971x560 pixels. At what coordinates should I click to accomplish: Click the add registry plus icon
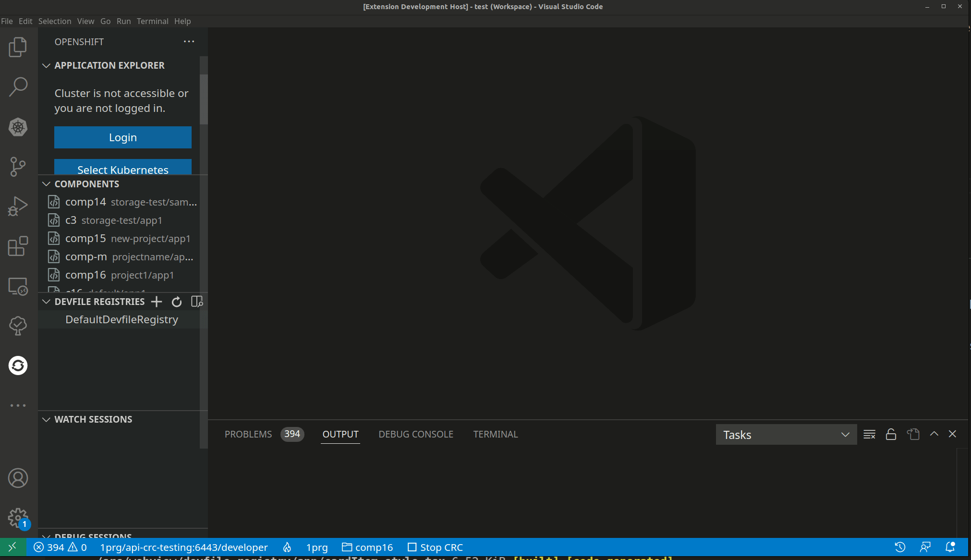pyautogui.click(x=157, y=302)
